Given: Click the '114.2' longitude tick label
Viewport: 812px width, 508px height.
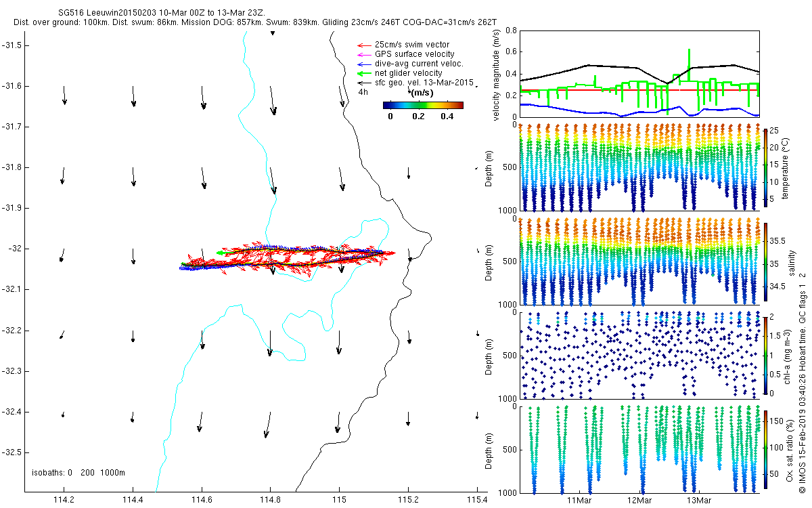Looking at the screenshot, I should 64,501.
